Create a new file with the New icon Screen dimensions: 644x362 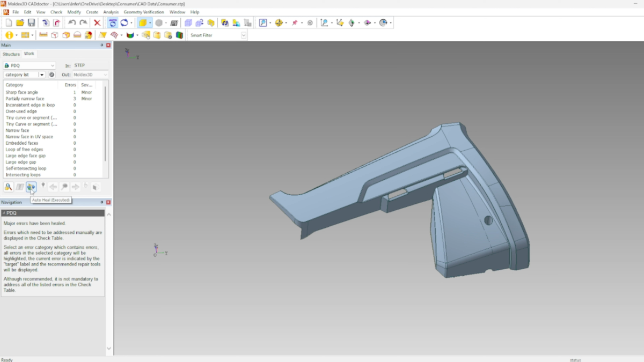pyautogui.click(x=9, y=23)
